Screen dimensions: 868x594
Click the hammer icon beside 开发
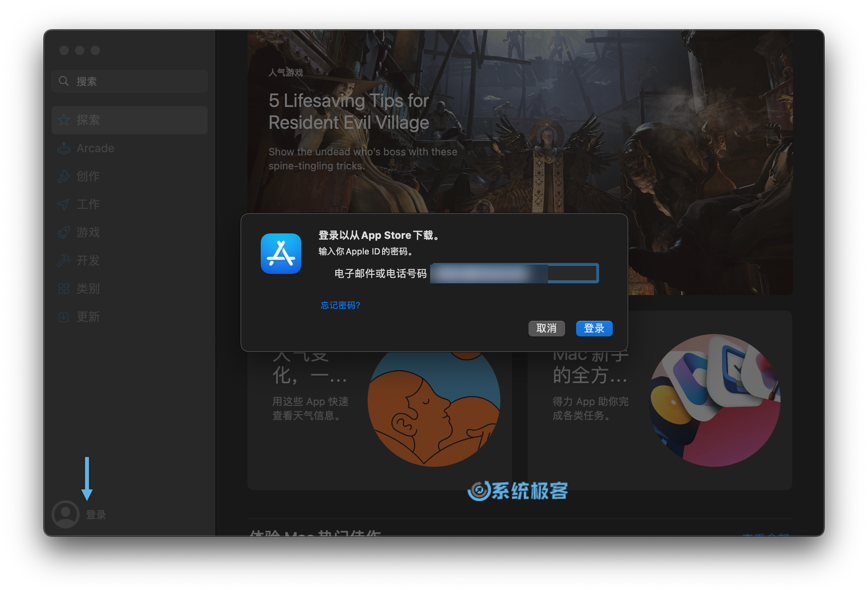click(x=64, y=261)
